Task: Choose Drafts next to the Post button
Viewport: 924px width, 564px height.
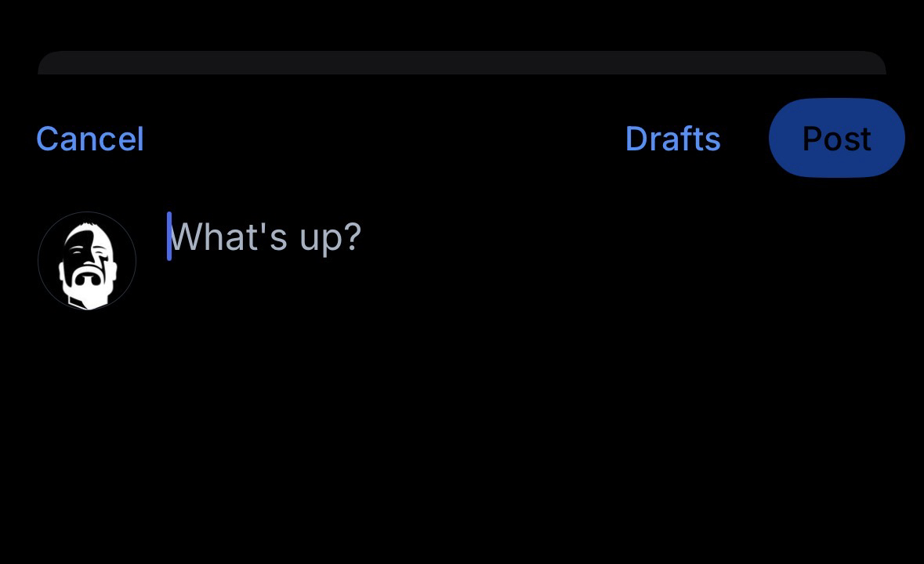Action: [672, 139]
